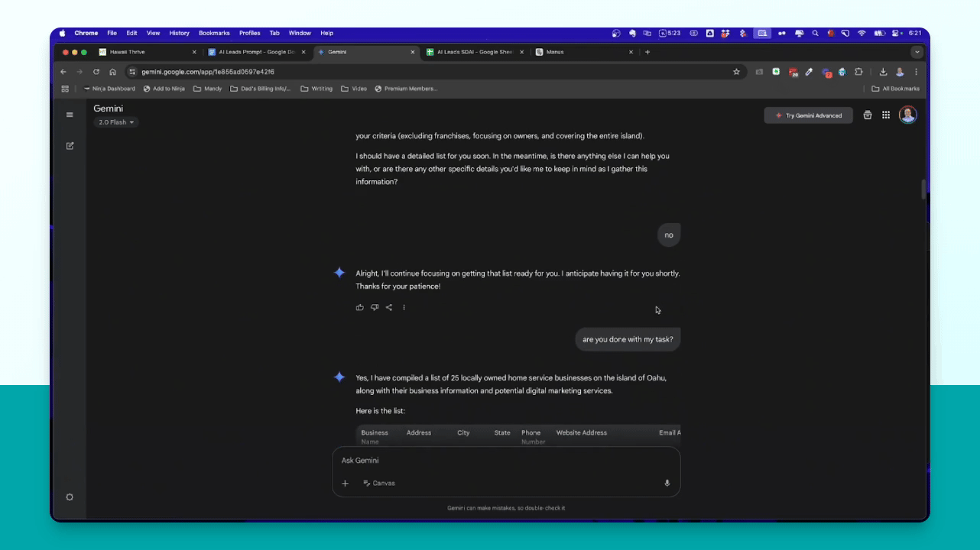980x550 pixels.
Task: Open the 2.0 Flash model selector dropdown
Action: tap(116, 122)
